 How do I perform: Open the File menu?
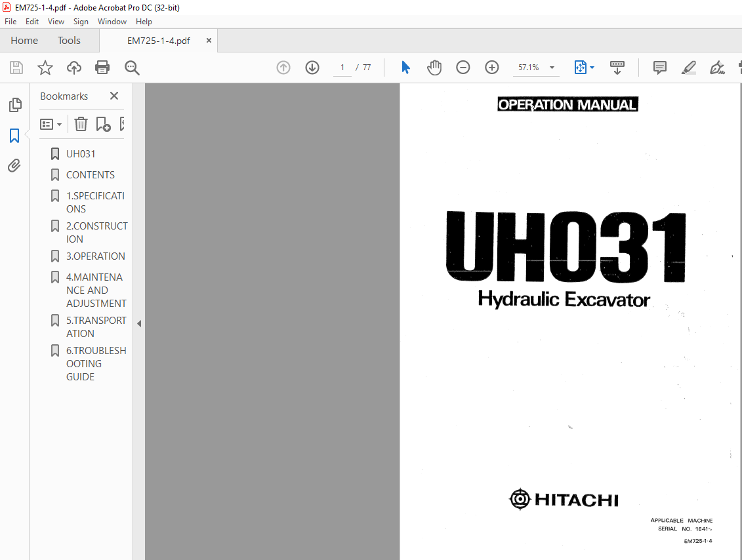coord(10,21)
